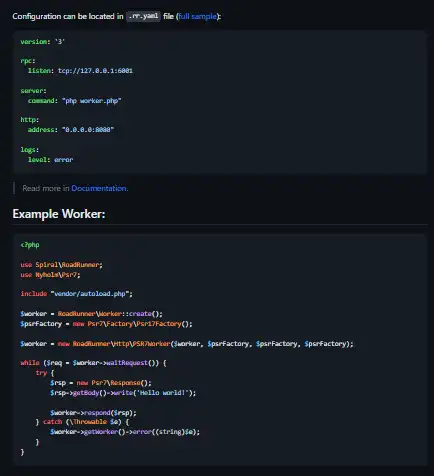The image size is (434, 476).
Task: Click the "<?php" opening tag
Action: pyautogui.click(x=30, y=245)
